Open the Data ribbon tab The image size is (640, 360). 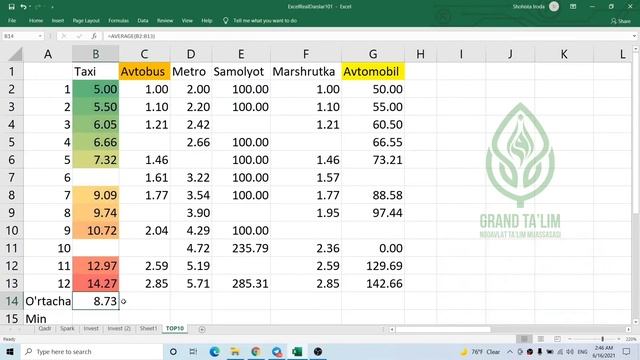[x=143, y=20]
